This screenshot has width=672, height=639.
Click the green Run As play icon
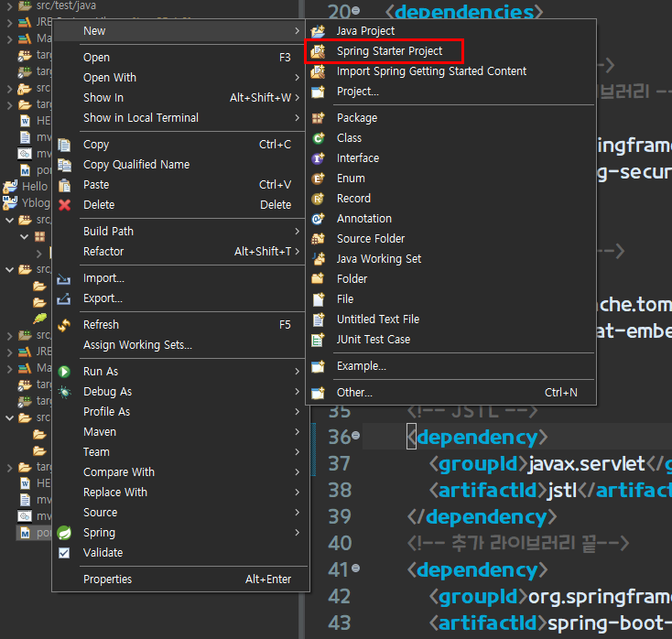click(x=64, y=372)
